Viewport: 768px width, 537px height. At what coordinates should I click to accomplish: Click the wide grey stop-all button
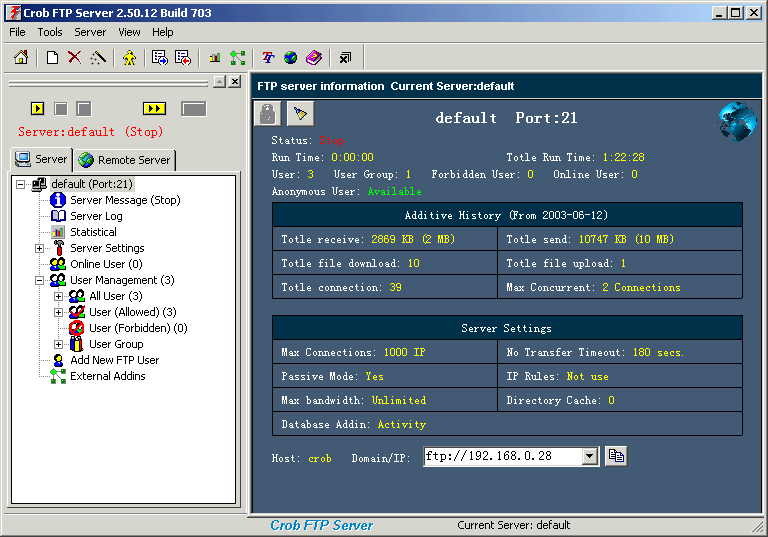(x=194, y=109)
